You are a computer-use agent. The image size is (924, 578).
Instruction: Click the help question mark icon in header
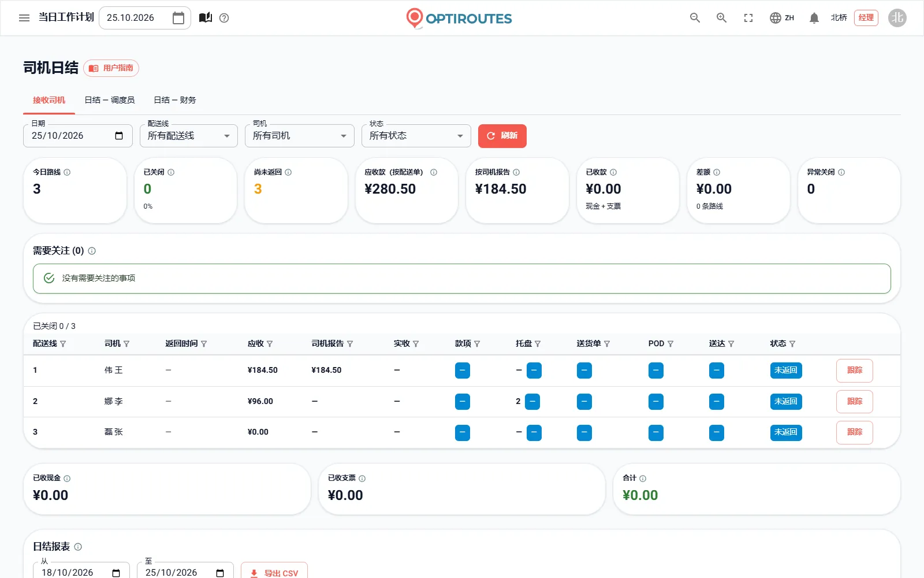click(225, 18)
